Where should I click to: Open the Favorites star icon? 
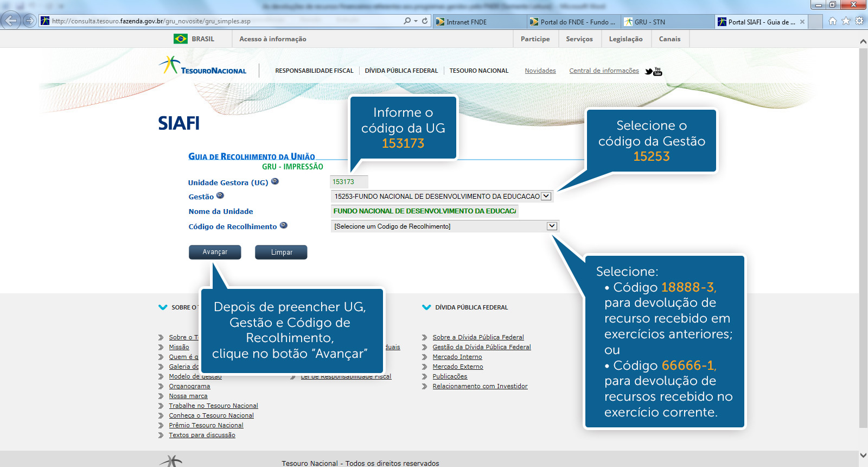pyautogui.click(x=846, y=21)
